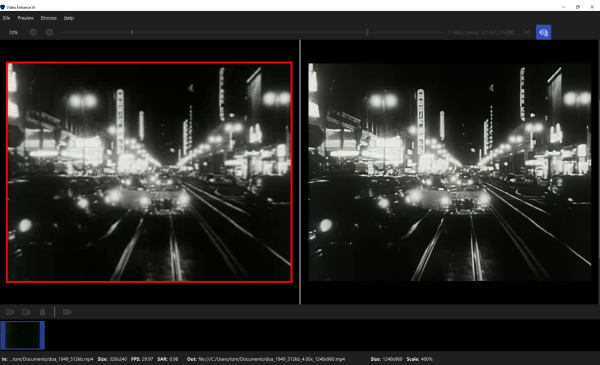Click the Scale 400% status entry
This screenshot has height=365, width=600.
419,359
